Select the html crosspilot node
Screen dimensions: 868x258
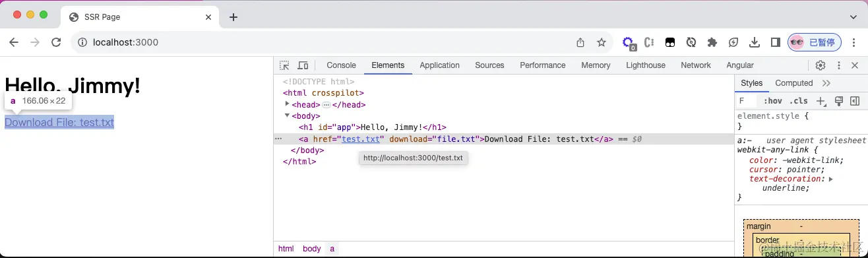(323, 93)
